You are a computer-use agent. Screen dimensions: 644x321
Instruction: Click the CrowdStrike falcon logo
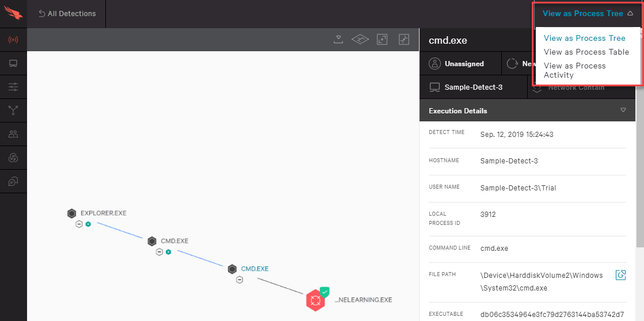click(13, 14)
